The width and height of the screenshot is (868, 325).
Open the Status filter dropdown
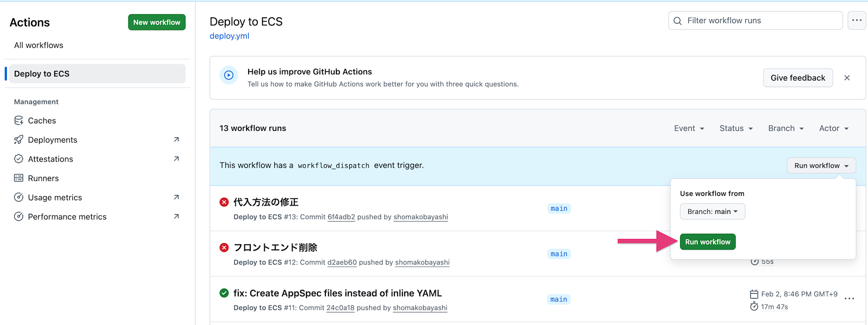(x=736, y=128)
